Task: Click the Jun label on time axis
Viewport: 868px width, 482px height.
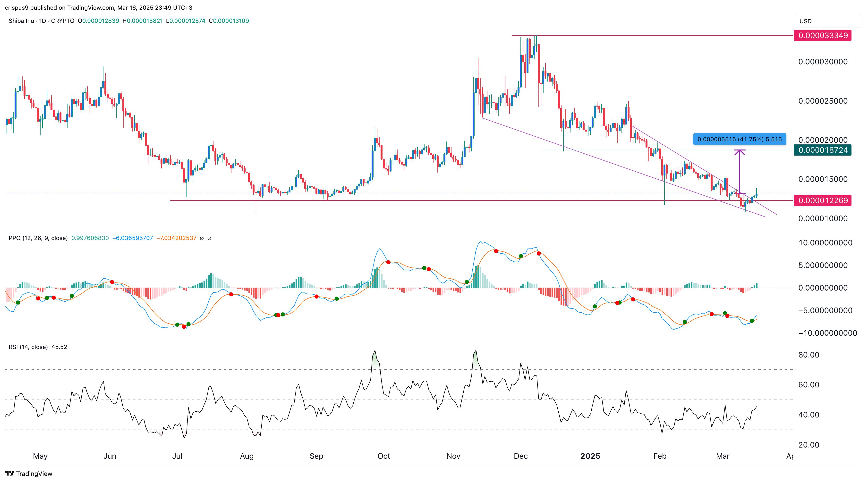Action: [x=110, y=456]
